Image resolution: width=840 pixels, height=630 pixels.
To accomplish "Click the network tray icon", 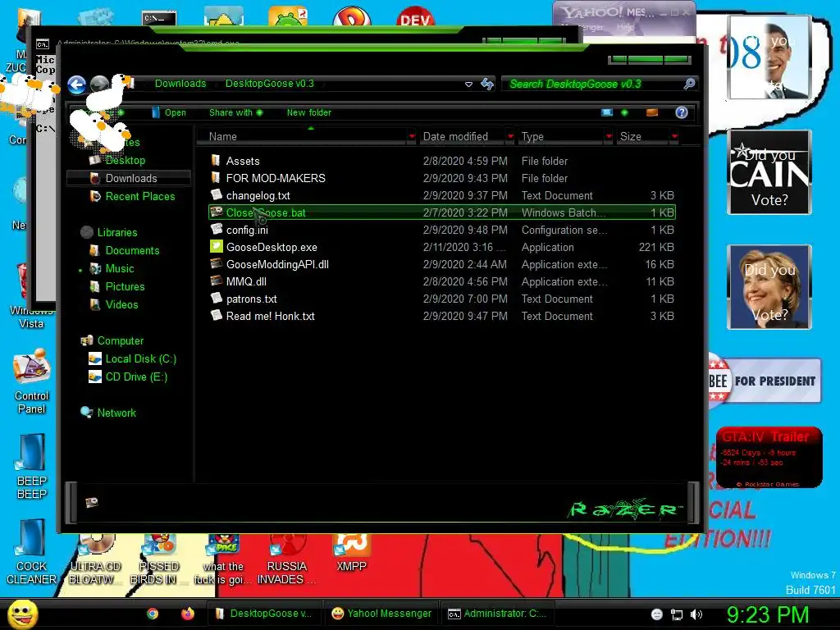I will click(677, 614).
